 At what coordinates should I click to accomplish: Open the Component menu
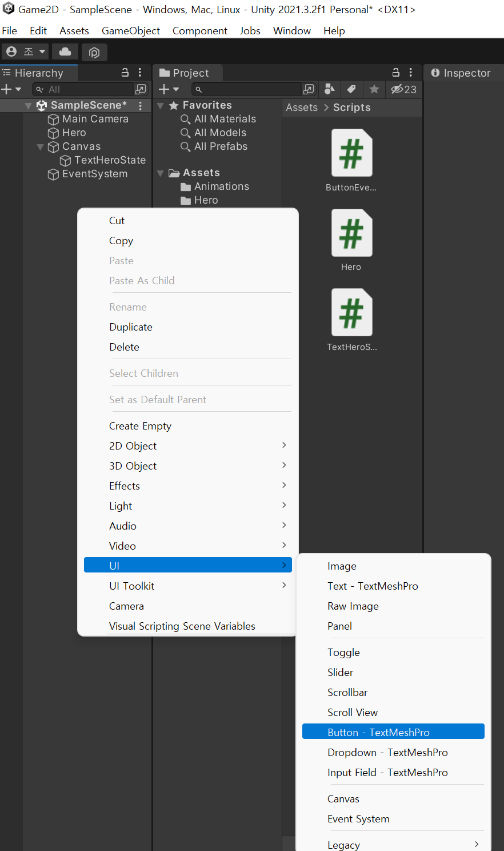pyautogui.click(x=200, y=31)
